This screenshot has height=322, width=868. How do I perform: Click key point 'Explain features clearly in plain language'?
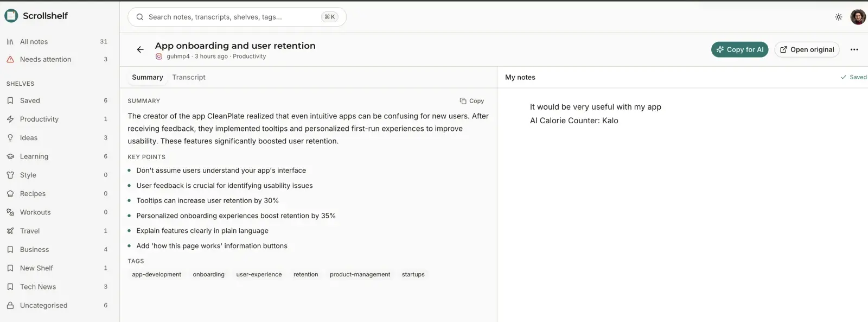coord(202,231)
